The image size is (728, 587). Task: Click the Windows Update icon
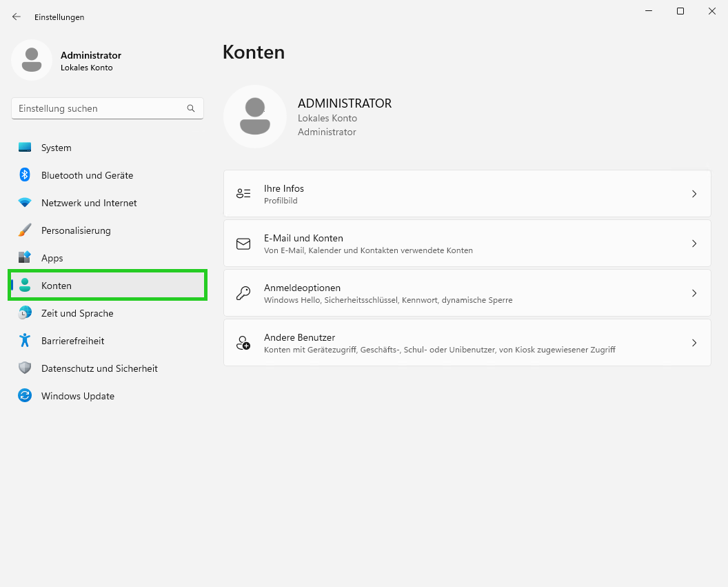[x=24, y=396]
